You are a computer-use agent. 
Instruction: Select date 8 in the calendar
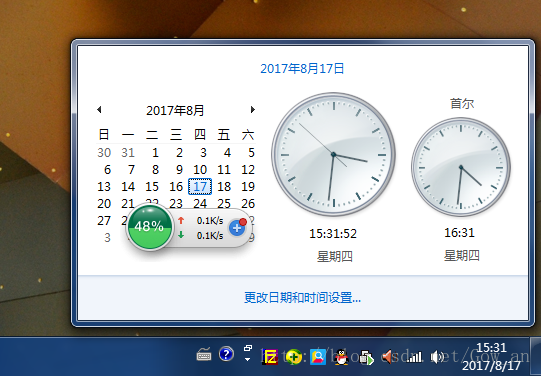[x=155, y=170]
